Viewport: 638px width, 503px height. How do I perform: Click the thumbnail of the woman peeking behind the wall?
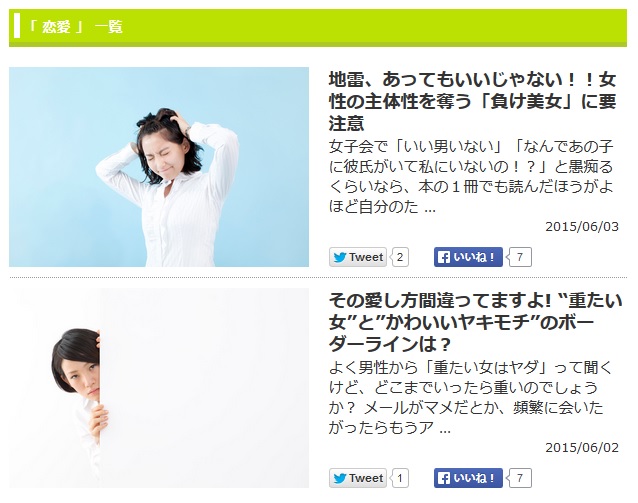coord(159,388)
